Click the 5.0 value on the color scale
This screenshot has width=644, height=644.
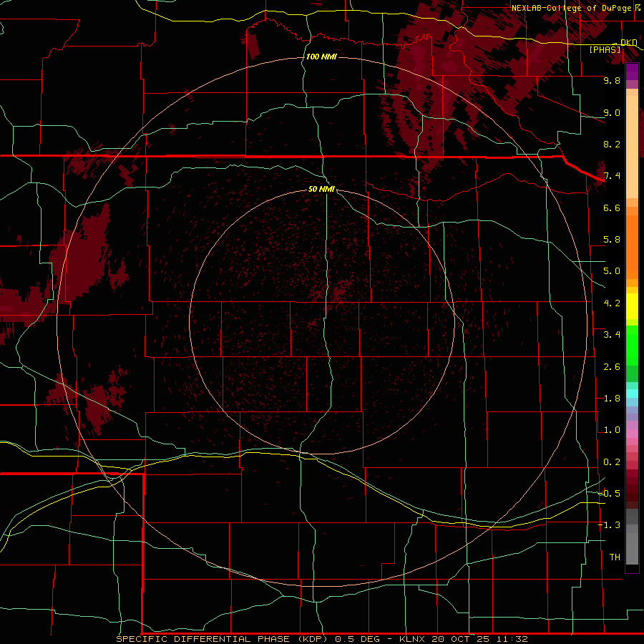pyautogui.click(x=612, y=271)
